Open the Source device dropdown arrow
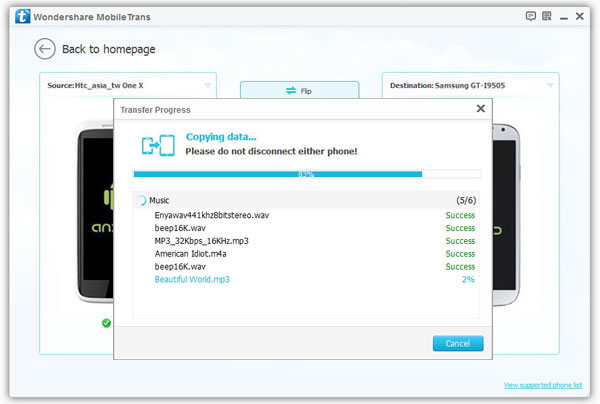Viewport: 600px width, 404px height. (x=207, y=85)
